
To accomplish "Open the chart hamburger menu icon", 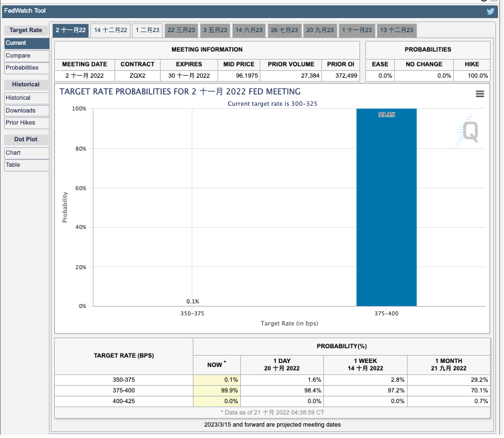I will tap(480, 94).
